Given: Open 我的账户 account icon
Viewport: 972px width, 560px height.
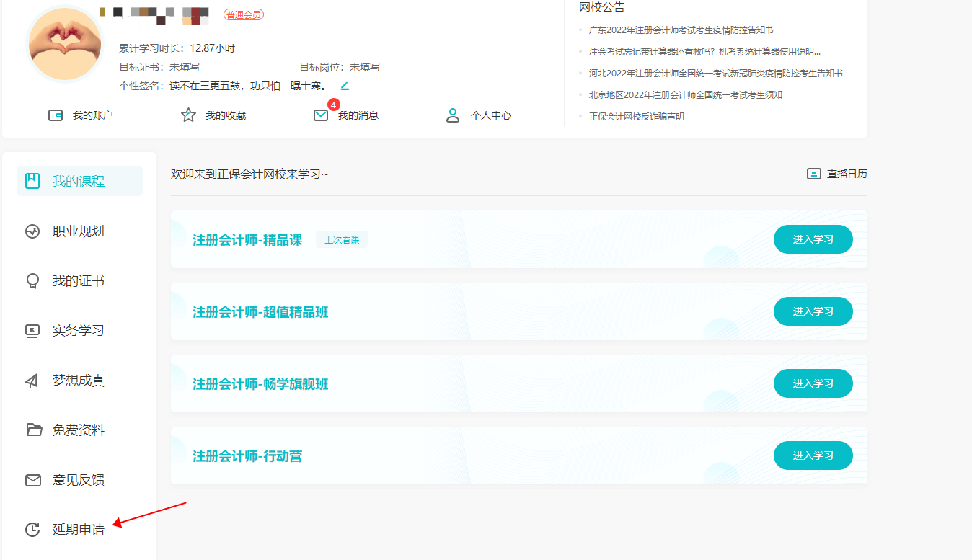Looking at the screenshot, I should 55,115.
